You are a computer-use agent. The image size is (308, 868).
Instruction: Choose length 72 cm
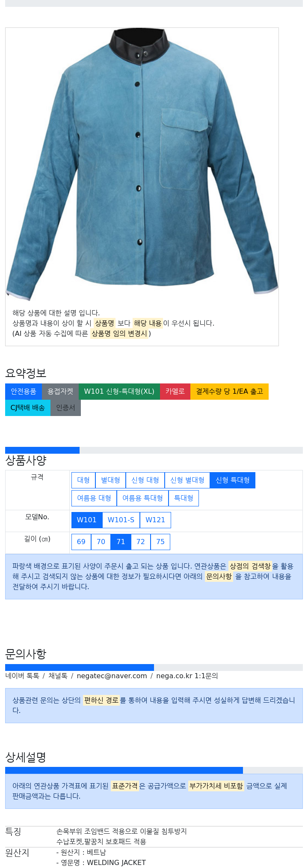(x=141, y=542)
